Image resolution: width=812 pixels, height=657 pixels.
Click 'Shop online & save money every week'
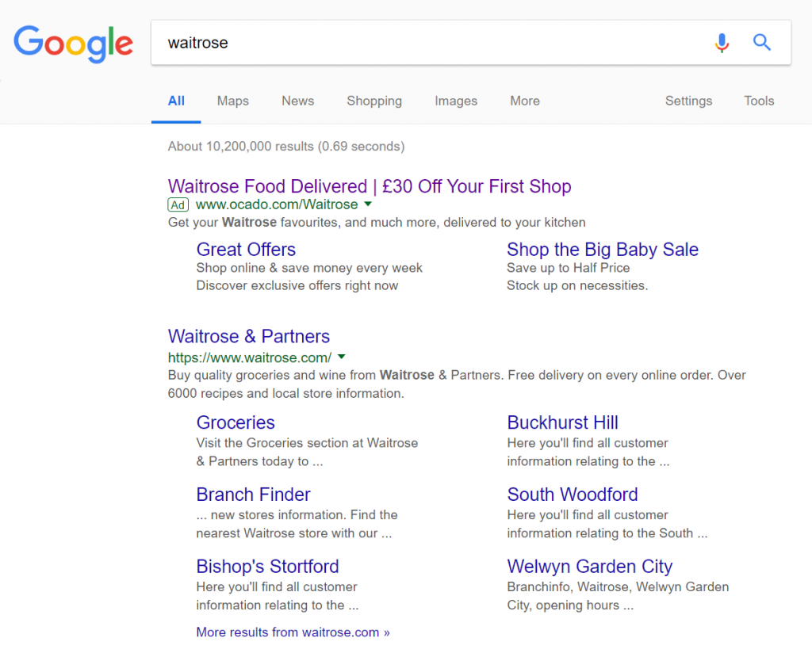tap(309, 268)
